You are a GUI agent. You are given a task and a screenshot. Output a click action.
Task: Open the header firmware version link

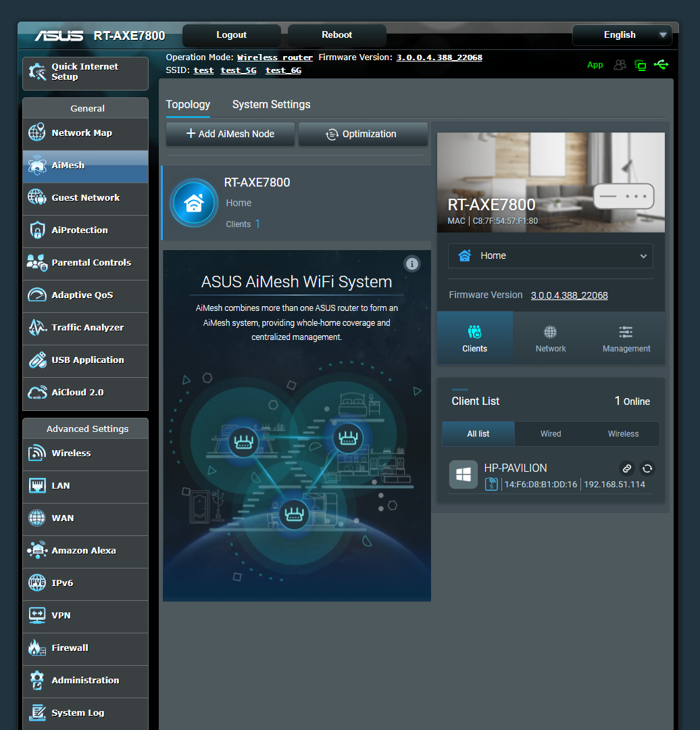[x=439, y=57]
